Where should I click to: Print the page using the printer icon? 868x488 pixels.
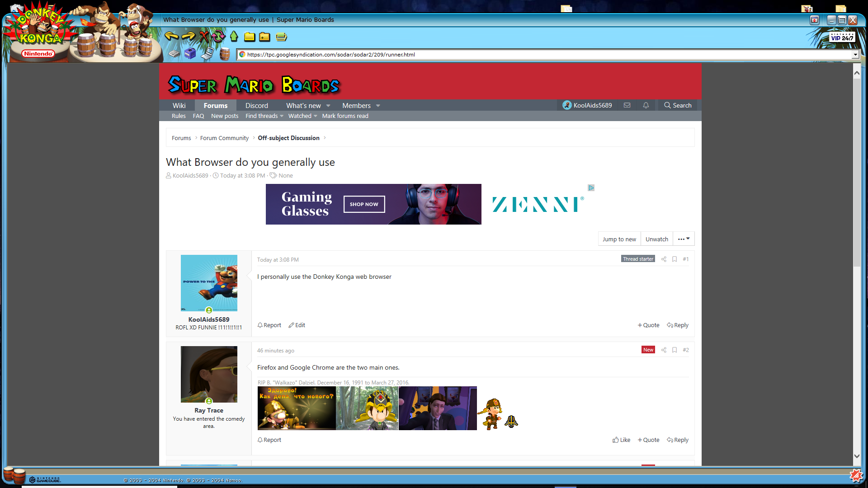(x=281, y=37)
